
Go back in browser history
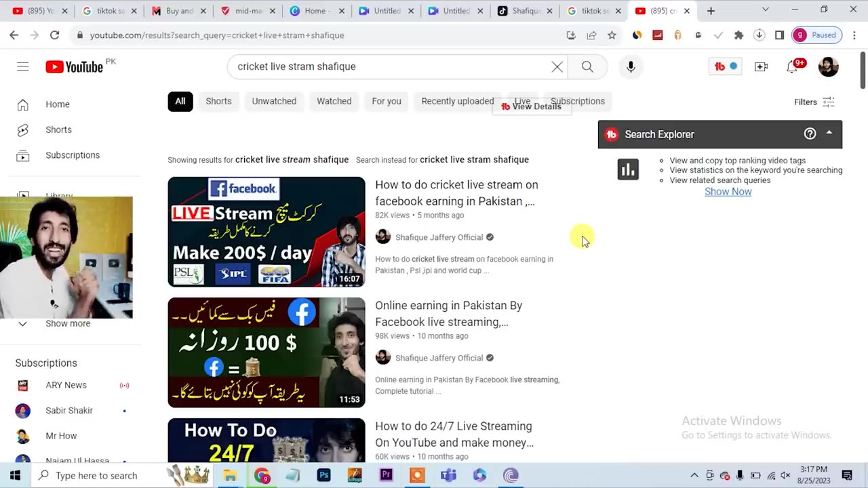pos(14,35)
